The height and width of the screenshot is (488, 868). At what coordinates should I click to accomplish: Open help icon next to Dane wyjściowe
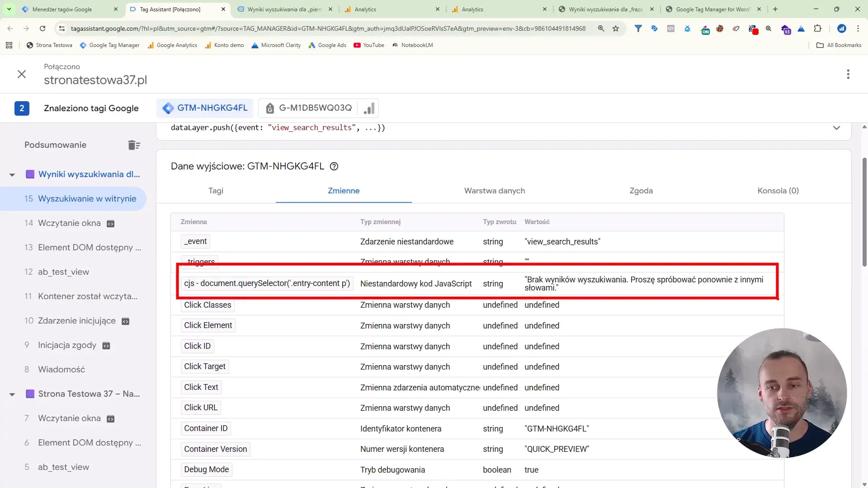pos(334,166)
